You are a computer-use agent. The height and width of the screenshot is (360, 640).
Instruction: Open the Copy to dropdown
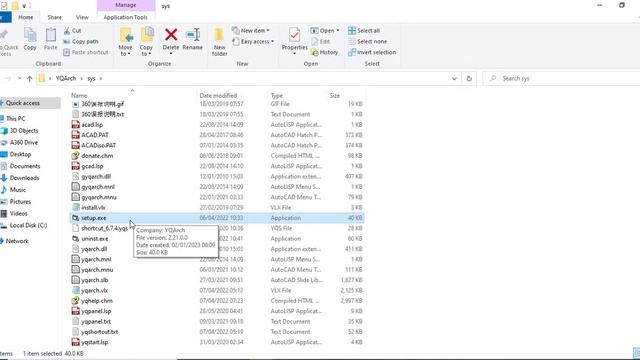coord(146,51)
